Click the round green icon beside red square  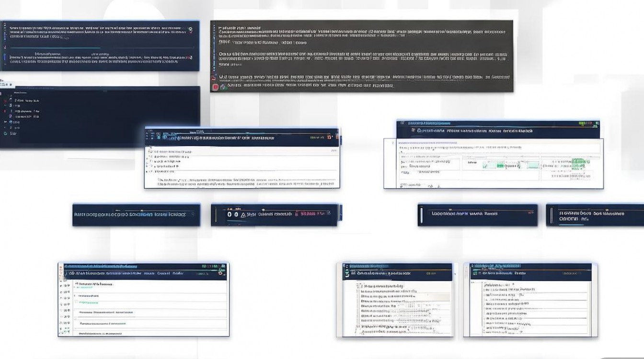[223, 87]
